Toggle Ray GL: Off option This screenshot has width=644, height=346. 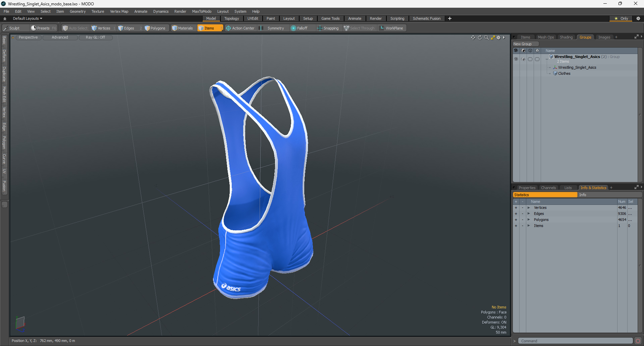(x=96, y=38)
